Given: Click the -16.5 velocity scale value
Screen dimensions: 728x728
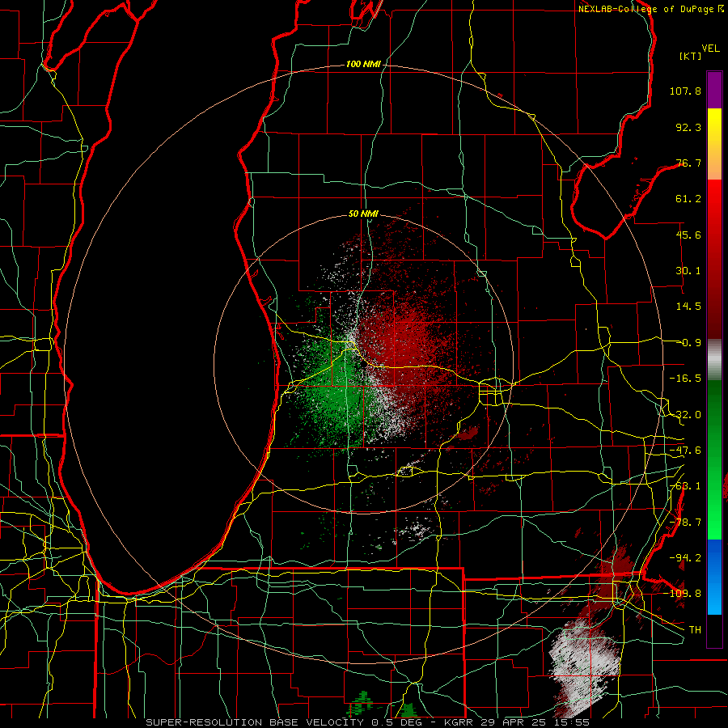Looking at the screenshot, I should pos(685,379).
